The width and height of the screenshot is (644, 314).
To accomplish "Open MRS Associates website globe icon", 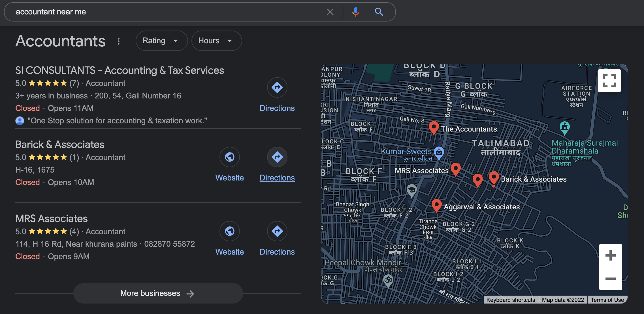I will click(229, 231).
